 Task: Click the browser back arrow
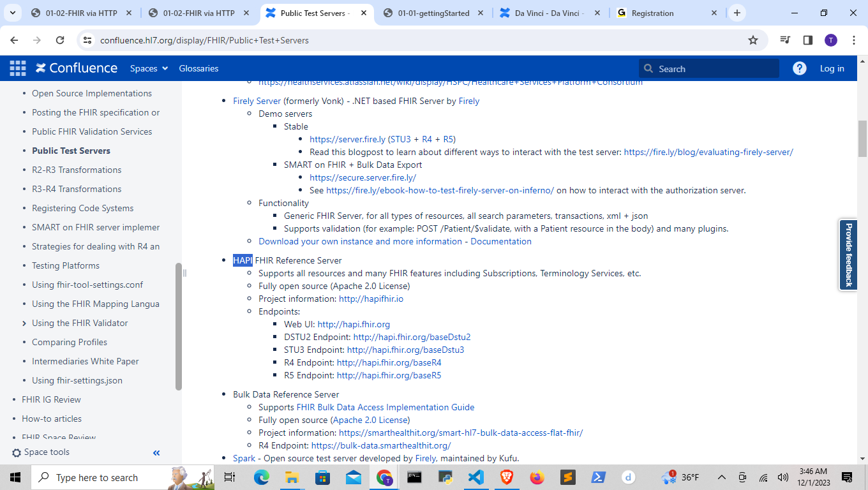click(x=14, y=40)
